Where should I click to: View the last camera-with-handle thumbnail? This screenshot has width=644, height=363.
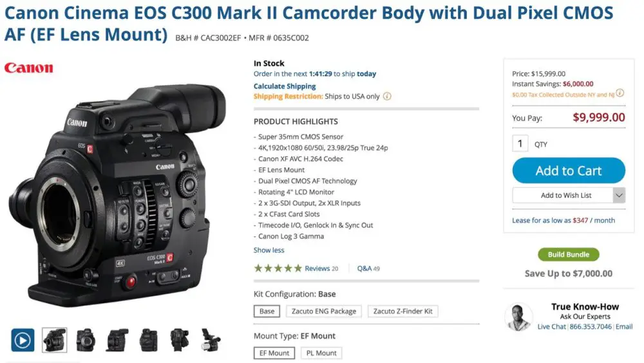(211, 340)
